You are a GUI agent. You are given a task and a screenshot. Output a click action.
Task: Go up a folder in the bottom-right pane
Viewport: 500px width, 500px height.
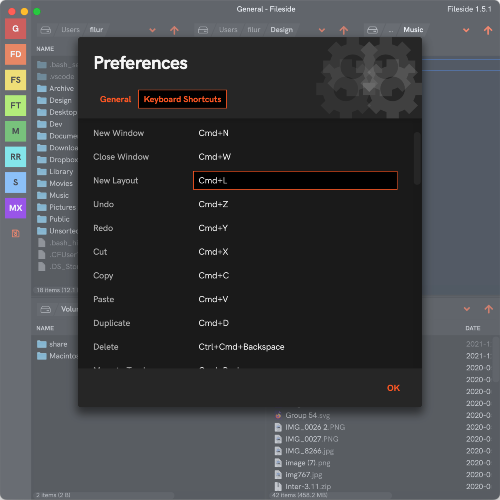click(489, 309)
